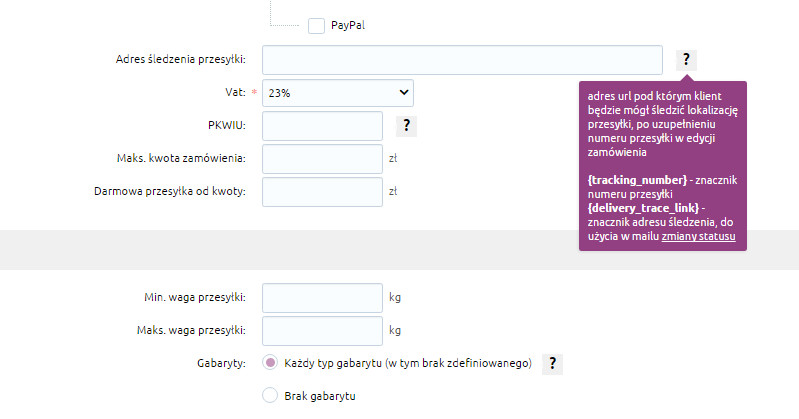
Task: Click into the PKWIU input field
Action: click(323, 126)
